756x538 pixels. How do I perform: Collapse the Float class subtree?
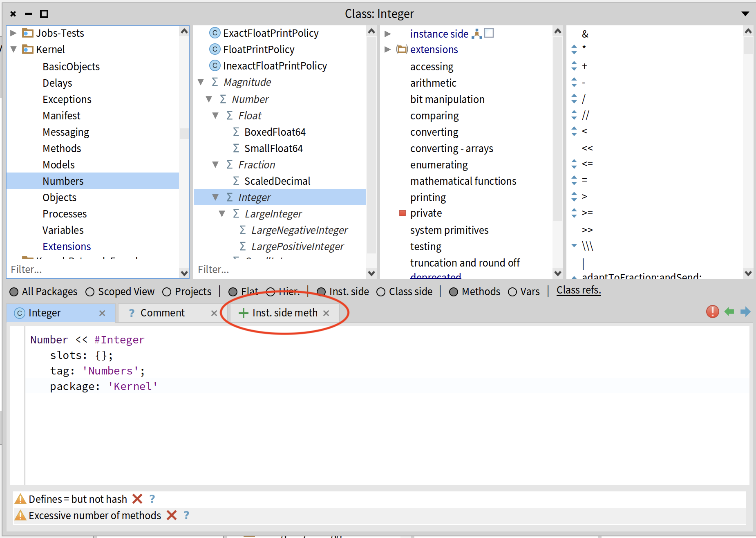[x=215, y=116]
